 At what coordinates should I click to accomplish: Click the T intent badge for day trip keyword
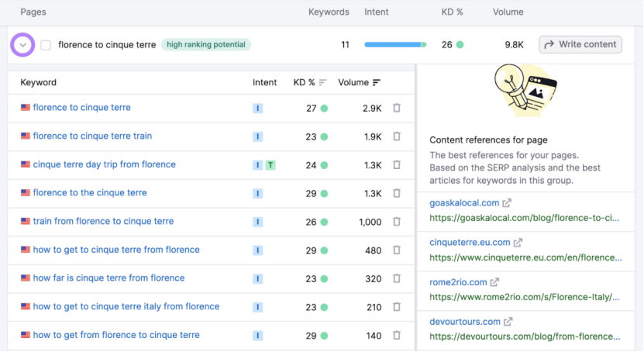click(x=270, y=165)
